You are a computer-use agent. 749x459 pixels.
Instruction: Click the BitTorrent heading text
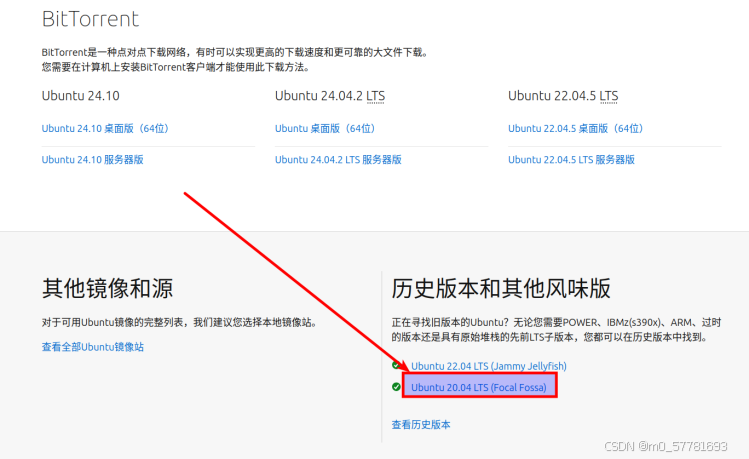pos(90,19)
